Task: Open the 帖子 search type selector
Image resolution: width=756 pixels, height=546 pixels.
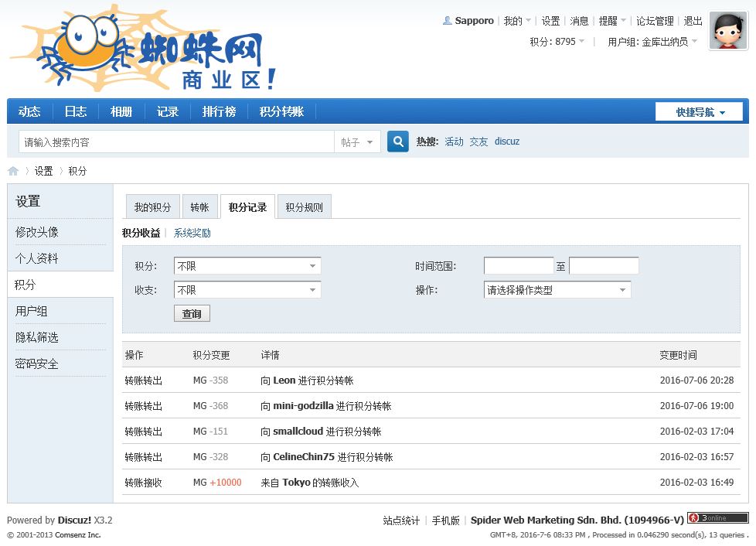Action: click(x=357, y=142)
